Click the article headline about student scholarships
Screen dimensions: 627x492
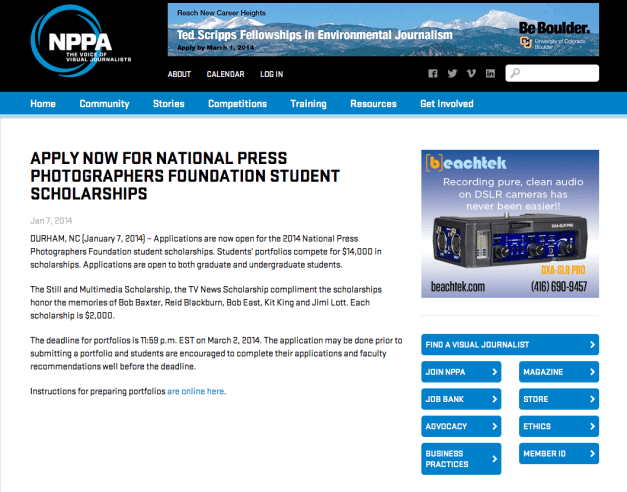click(x=185, y=176)
